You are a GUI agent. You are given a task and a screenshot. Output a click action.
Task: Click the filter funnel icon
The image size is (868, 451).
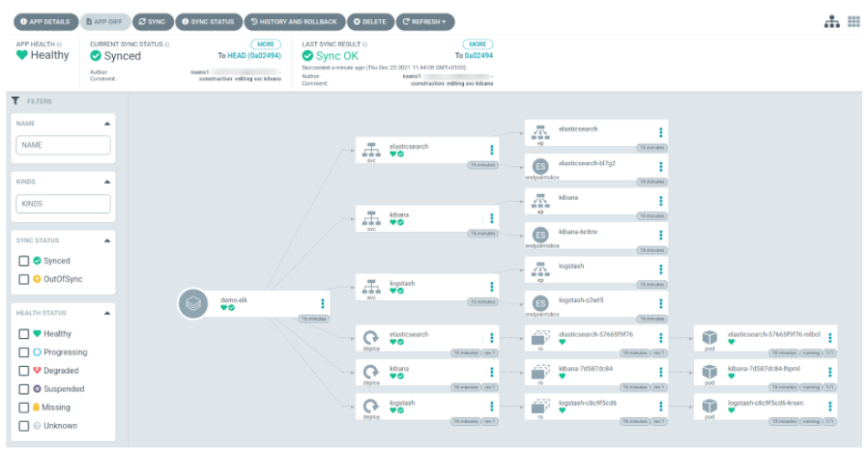15,100
